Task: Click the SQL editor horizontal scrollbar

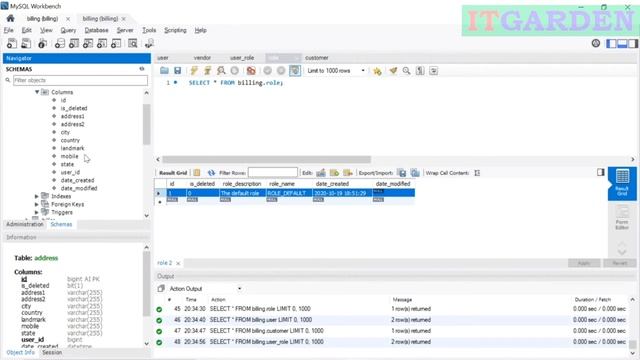Action: [x=267, y=159]
